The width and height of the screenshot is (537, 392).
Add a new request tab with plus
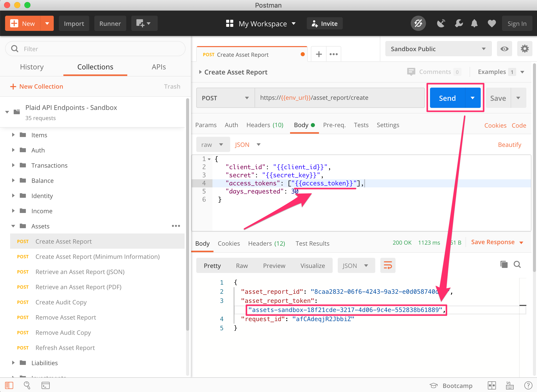coord(319,54)
